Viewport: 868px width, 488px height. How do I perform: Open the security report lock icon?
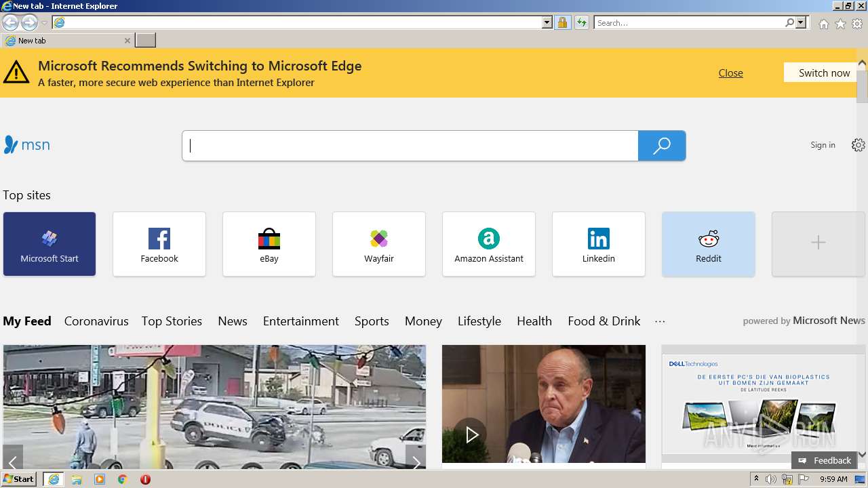click(x=562, y=23)
